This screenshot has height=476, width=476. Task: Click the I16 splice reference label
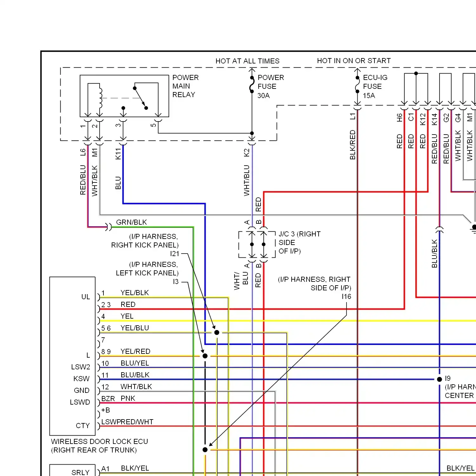point(347,296)
